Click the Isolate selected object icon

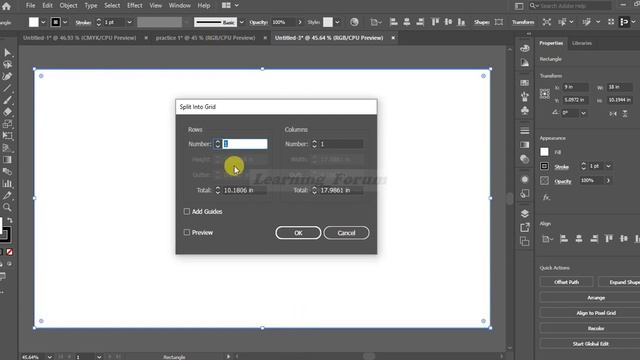coord(547,22)
